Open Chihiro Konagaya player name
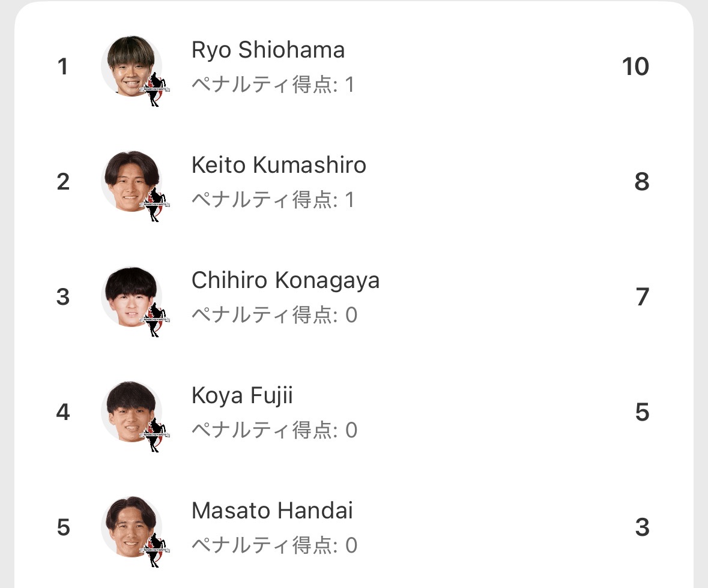This screenshot has width=708, height=588. [285, 280]
